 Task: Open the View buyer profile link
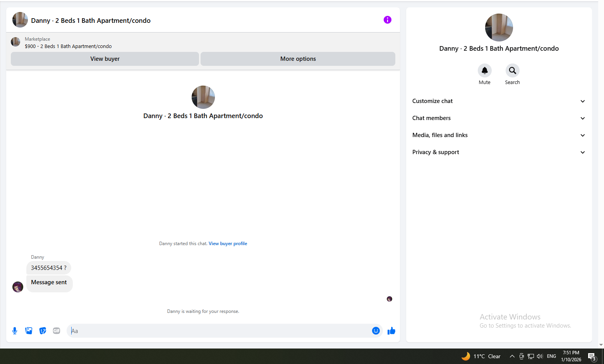coord(228,244)
